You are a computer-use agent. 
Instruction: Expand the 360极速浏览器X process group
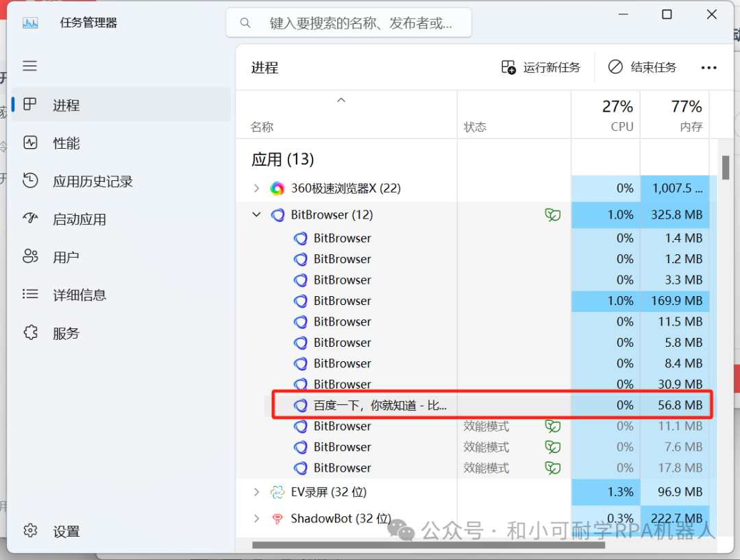click(256, 188)
